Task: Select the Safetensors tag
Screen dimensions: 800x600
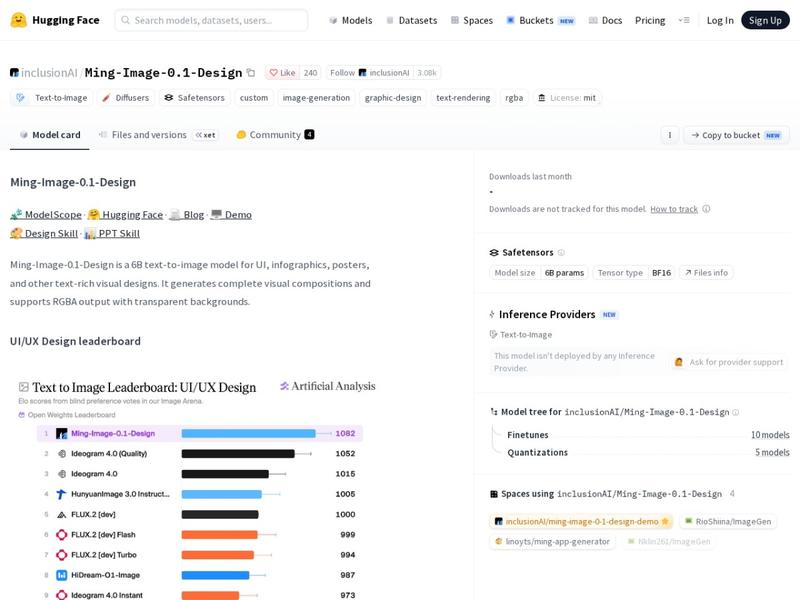Action: [194, 97]
